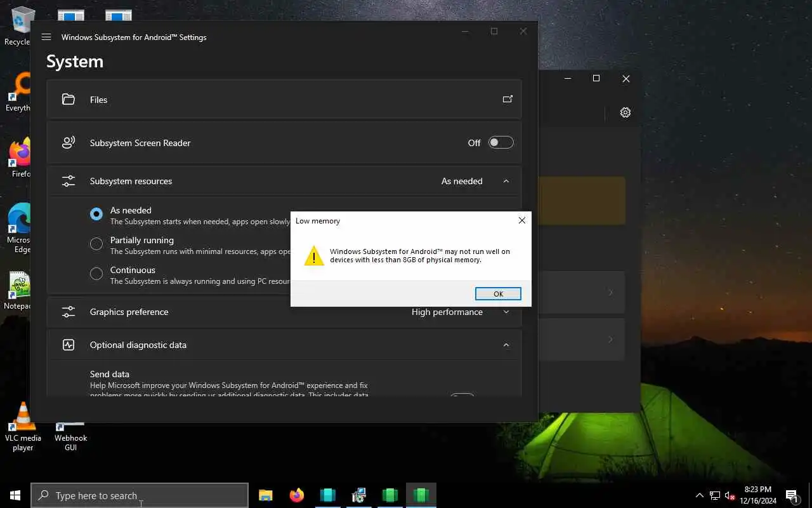Open the gear settings icon in background window

625,112
